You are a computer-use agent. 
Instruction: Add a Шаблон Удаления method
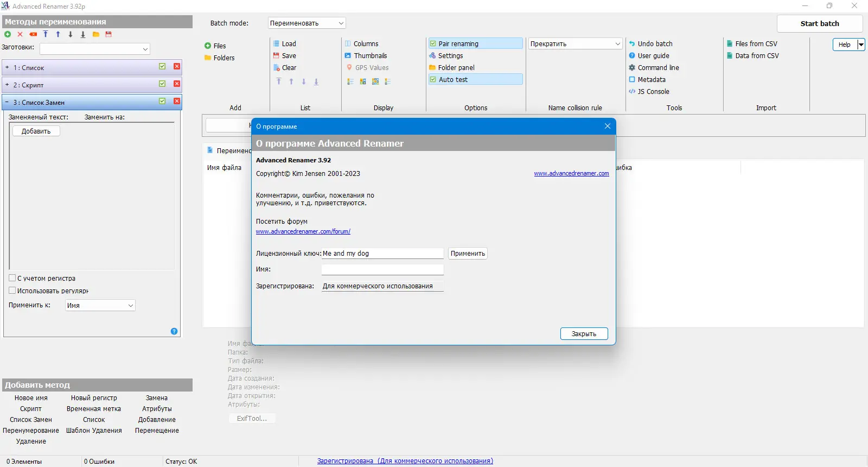[94, 431]
